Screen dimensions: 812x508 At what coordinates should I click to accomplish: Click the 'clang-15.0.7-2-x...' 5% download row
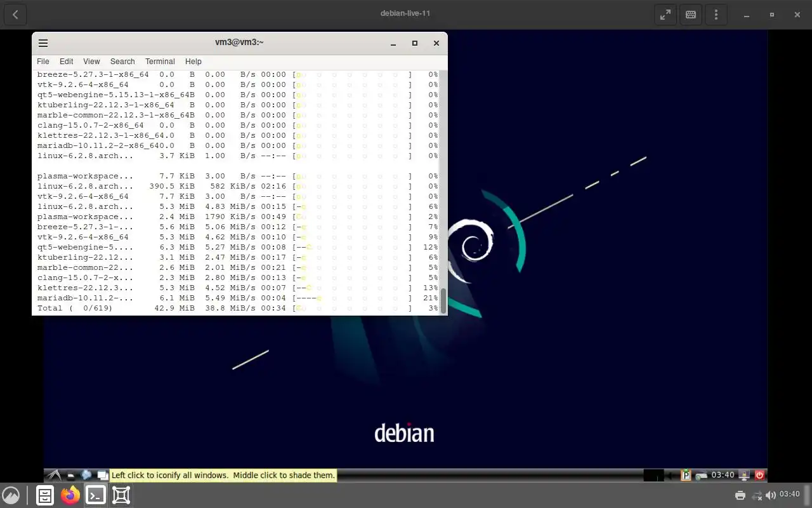coord(238,277)
